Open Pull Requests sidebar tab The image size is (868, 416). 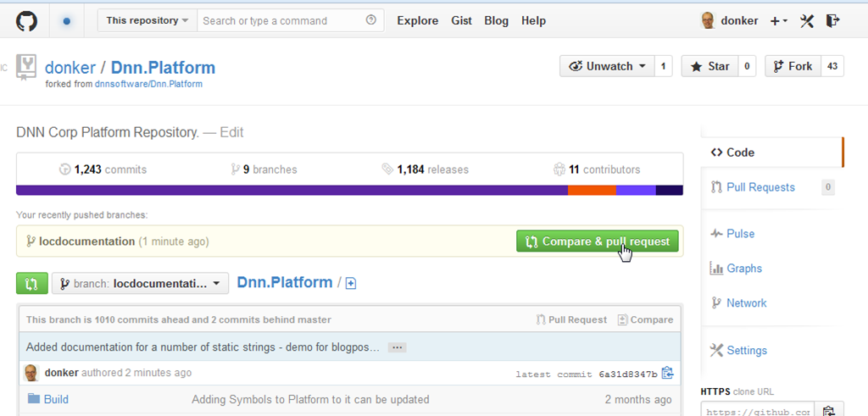[x=772, y=187]
